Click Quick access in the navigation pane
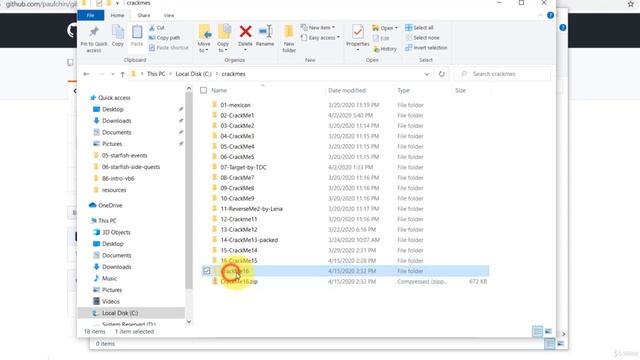This screenshot has height=360, width=640. point(114,98)
